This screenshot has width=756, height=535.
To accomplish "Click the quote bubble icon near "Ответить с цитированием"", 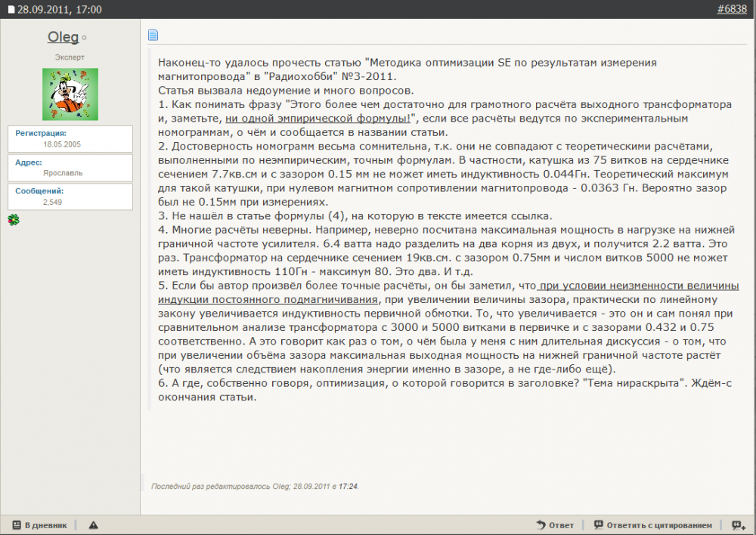I will (x=598, y=524).
